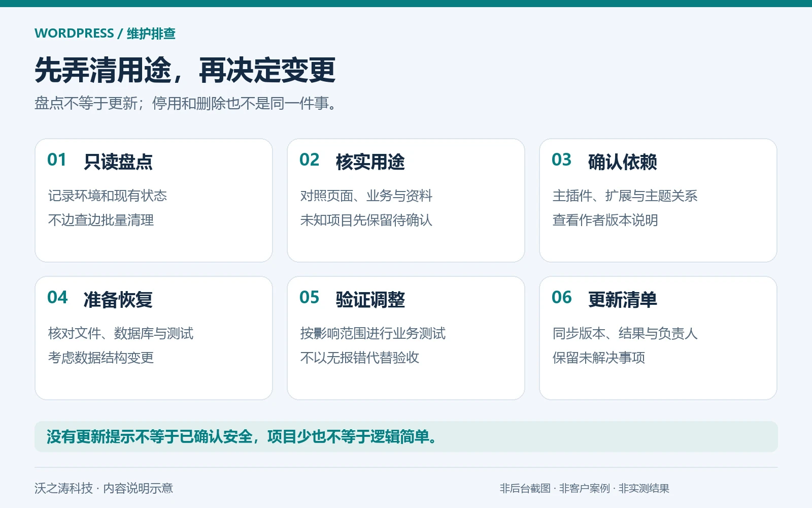Select the line '未知项目先保留待确认'
This screenshot has height=508, width=812.
[366, 220]
